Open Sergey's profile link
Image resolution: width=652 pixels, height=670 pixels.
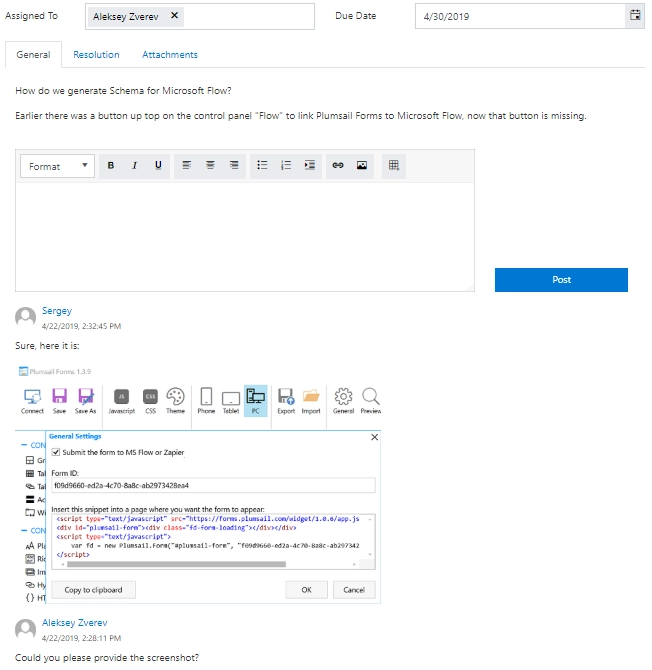57,311
